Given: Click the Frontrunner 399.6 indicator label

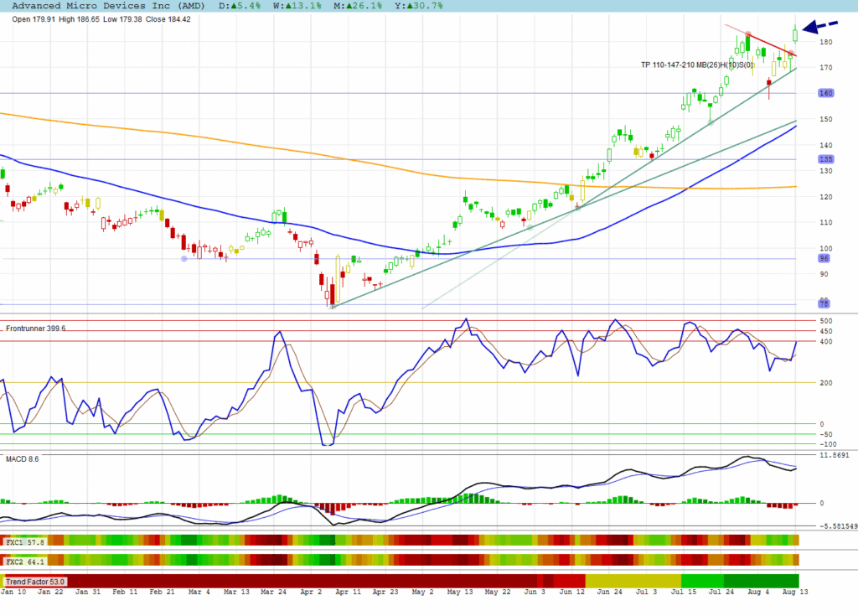Looking at the screenshot, I should 35,329.
